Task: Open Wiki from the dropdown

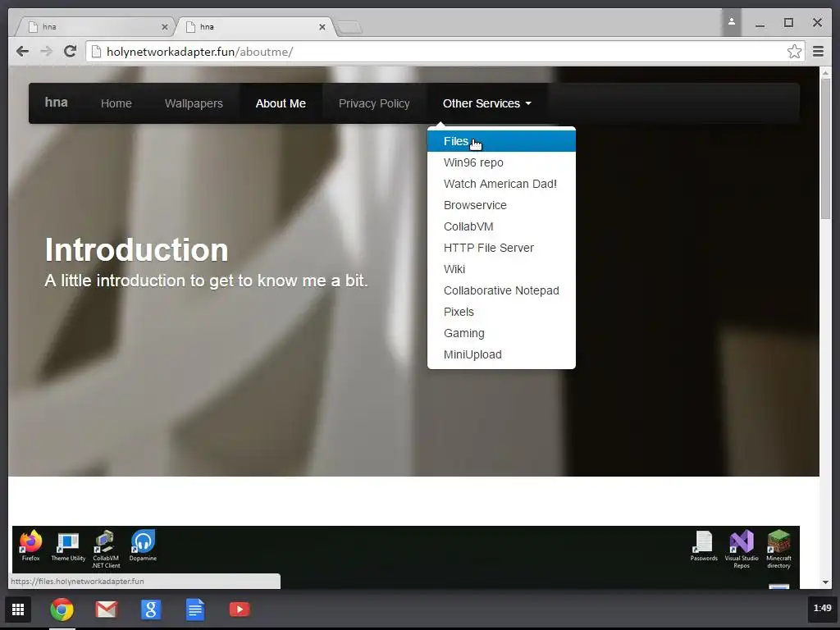Action: 501,269
